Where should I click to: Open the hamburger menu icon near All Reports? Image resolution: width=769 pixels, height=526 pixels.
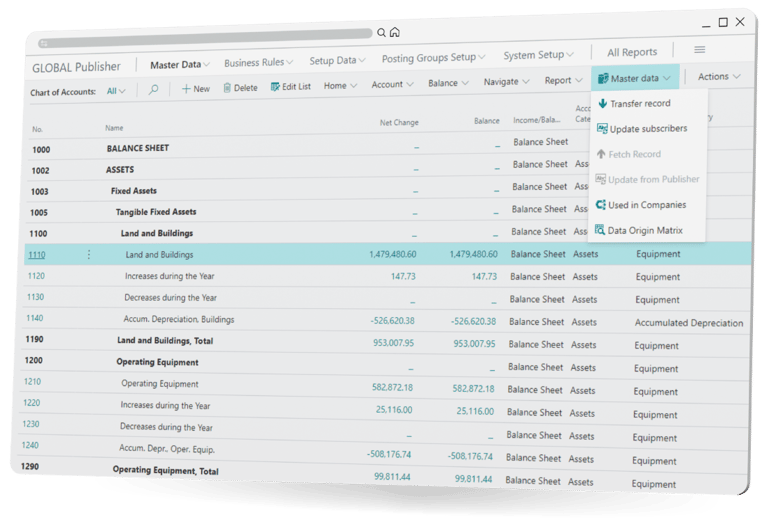pyautogui.click(x=700, y=50)
